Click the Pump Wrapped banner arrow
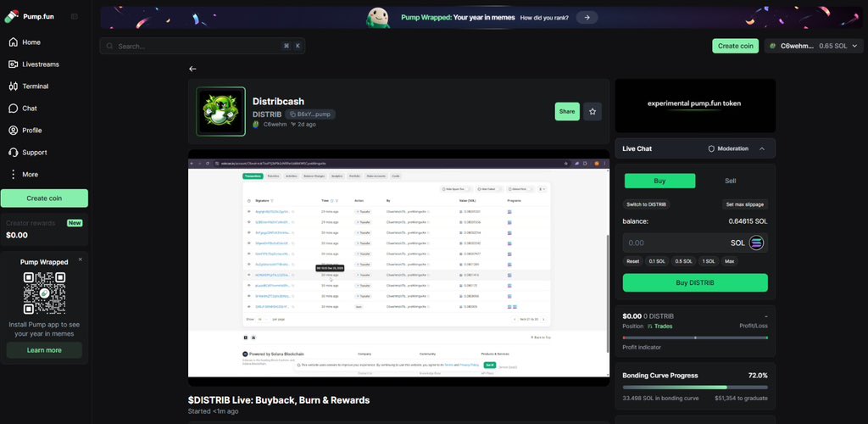Image resolution: width=868 pixels, height=424 pixels. [x=587, y=18]
